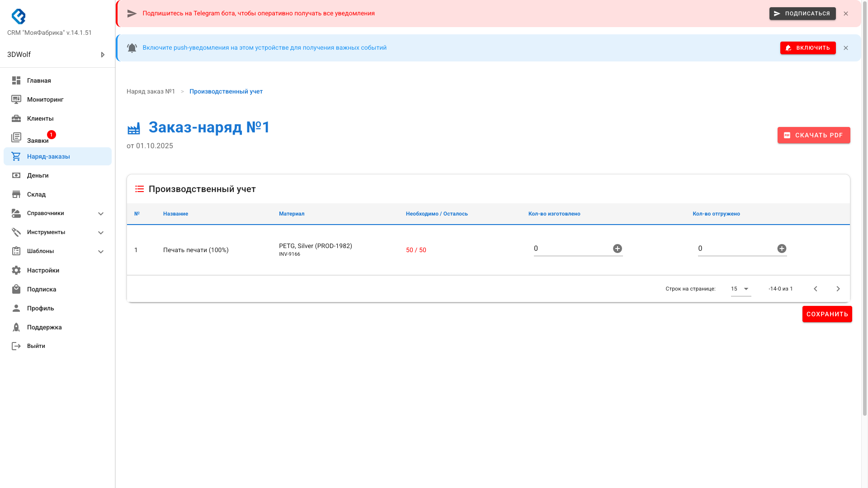Click the Деньги money icon
The height and width of the screenshot is (488, 868).
point(16,175)
